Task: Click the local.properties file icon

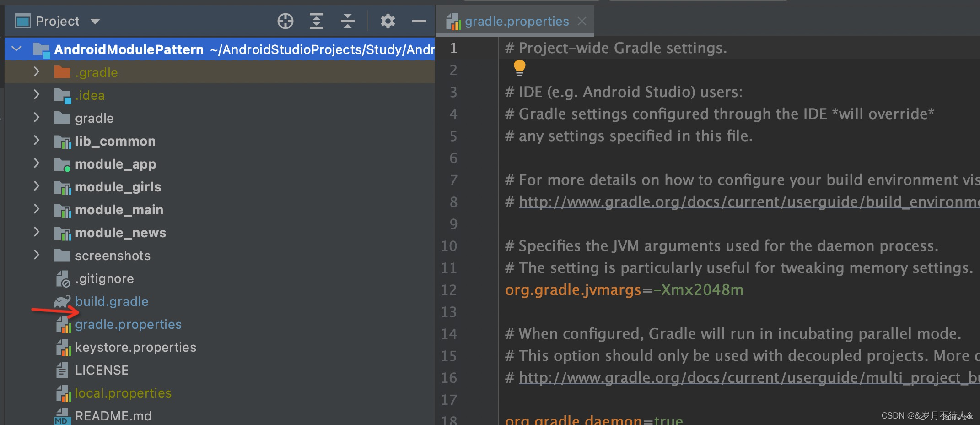Action: (x=64, y=393)
